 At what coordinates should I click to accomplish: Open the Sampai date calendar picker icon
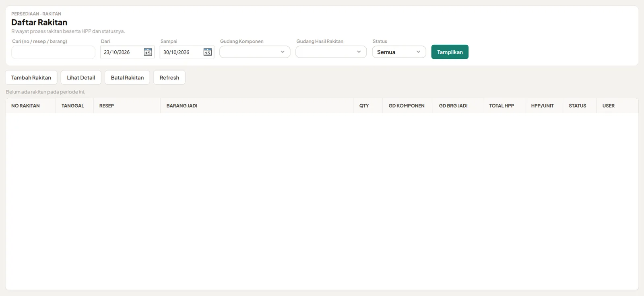pos(207,52)
